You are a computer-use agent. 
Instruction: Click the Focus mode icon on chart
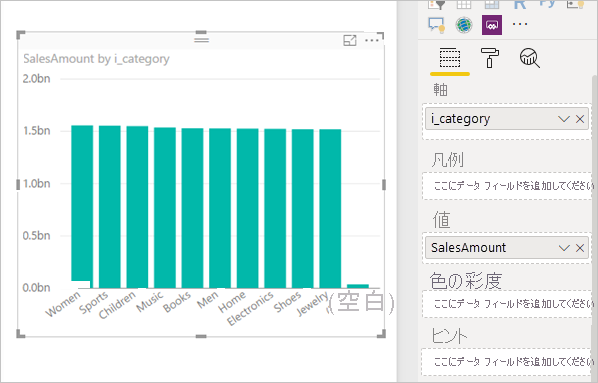click(350, 40)
